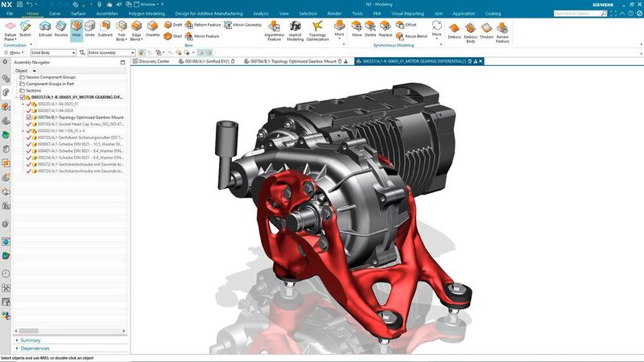Launch Implicit Modeling tool
The height and width of the screenshot is (362, 644).
295,31
